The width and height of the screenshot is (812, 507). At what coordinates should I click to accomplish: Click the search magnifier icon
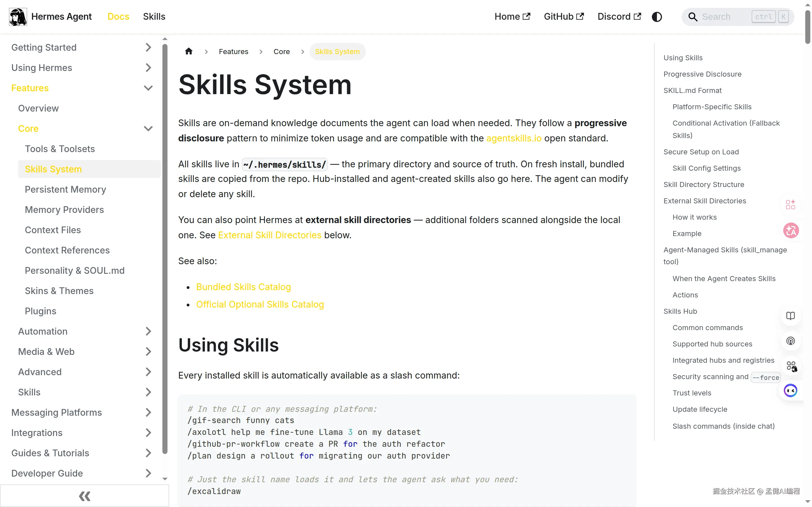tap(692, 16)
